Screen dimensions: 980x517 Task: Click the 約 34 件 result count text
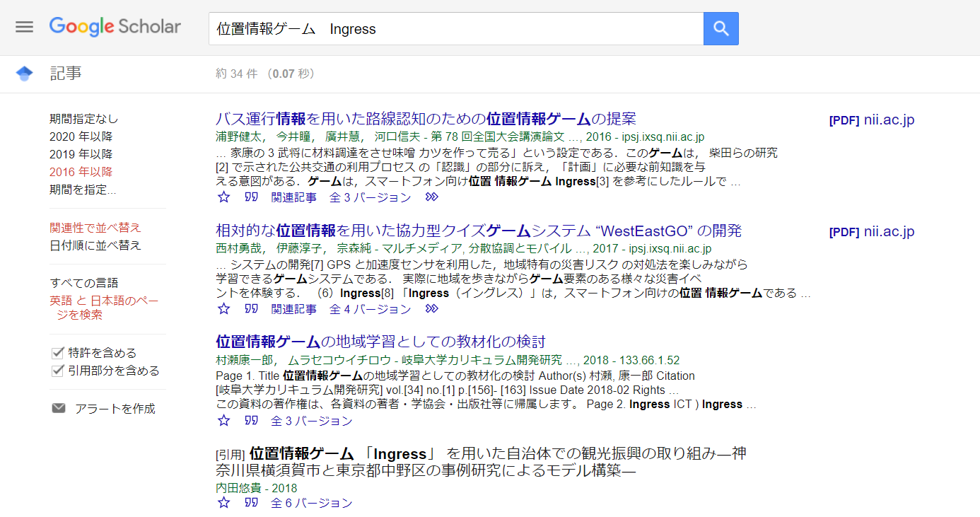[237, 74]
